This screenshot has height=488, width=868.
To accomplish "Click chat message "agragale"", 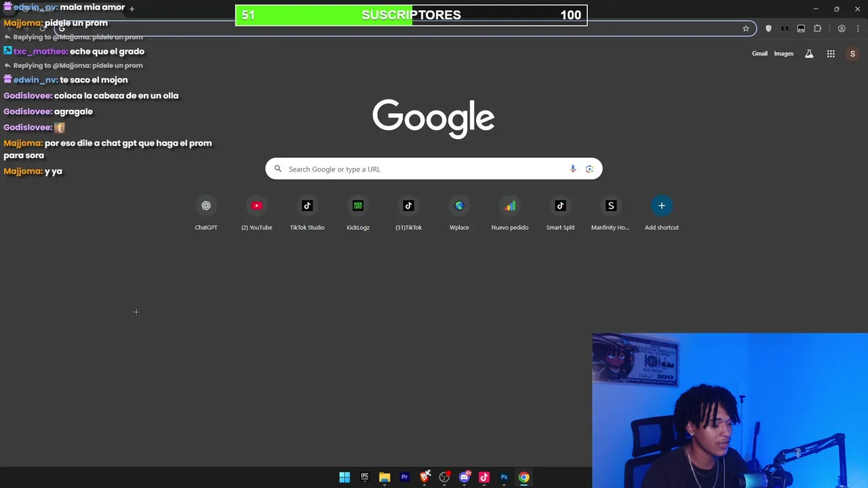I will coord(73,111).
